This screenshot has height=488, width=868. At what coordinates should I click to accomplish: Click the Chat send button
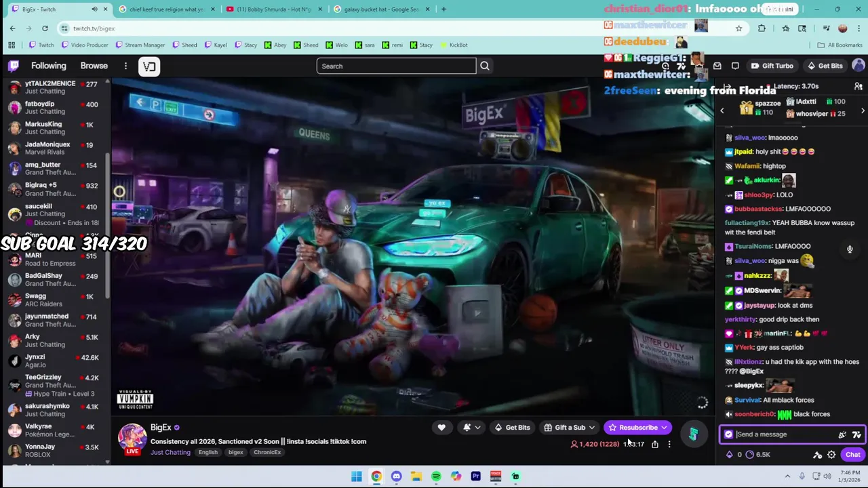pos(852,455)
